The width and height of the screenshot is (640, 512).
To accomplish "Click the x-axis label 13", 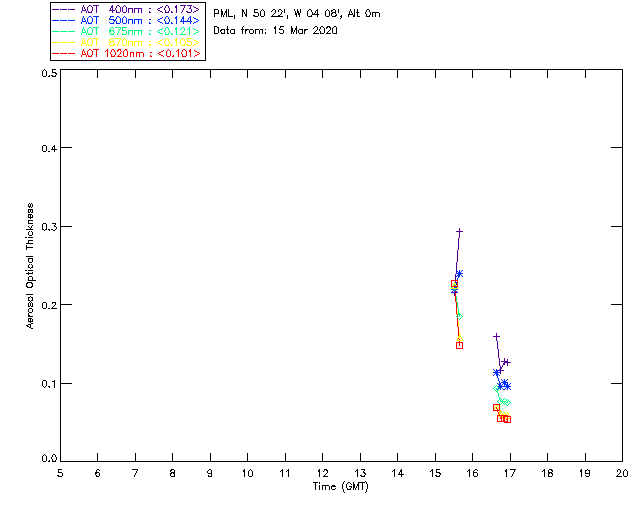I will 360,473.
